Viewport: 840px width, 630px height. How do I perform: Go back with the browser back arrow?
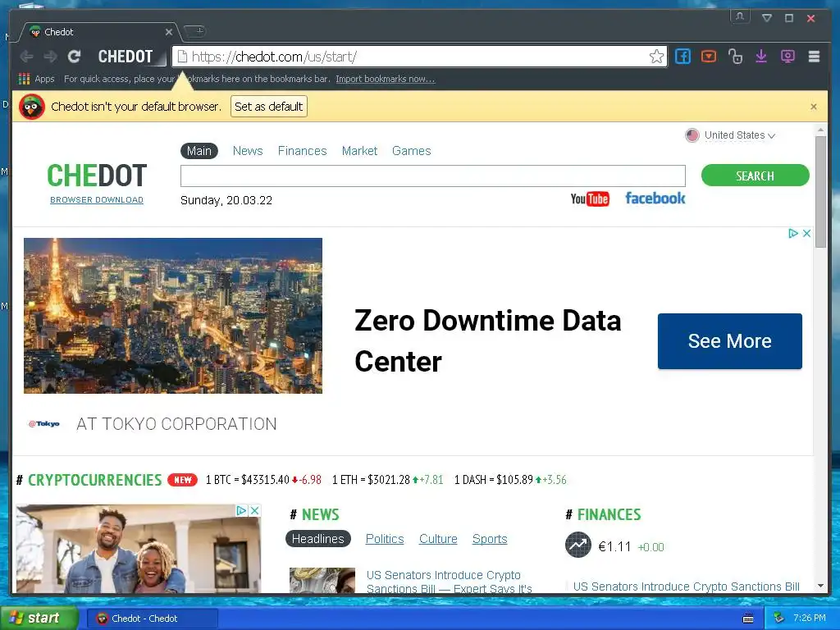(25, 57)
